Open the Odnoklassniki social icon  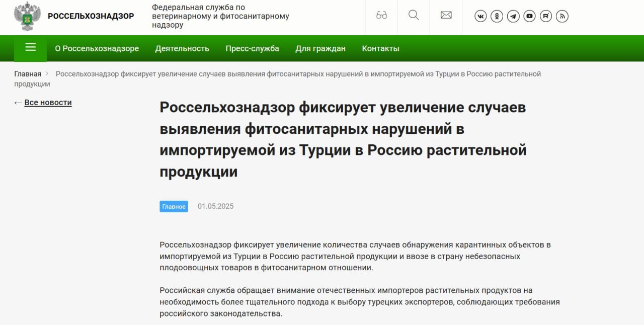(x=497, y=16)
